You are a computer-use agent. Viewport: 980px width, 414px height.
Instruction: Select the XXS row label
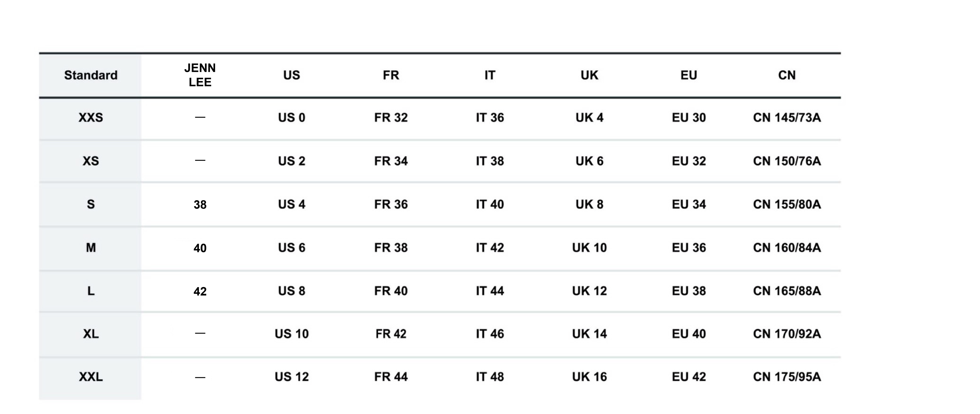click(91, 118)
